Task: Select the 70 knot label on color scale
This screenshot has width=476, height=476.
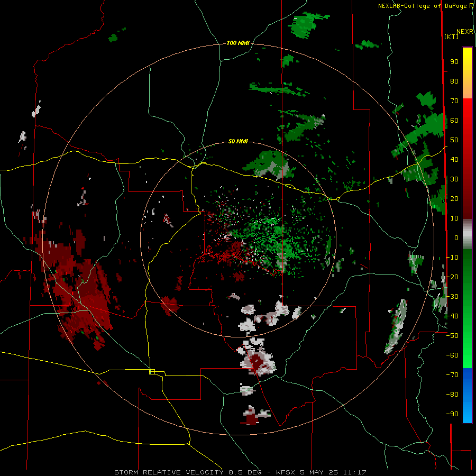Action: (x=454, y=101)
